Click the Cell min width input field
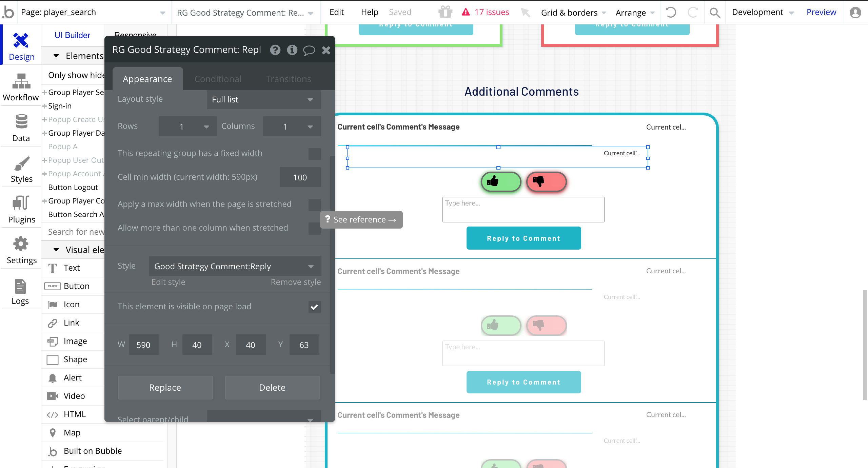The image size is (868, 468). pyautogui.click(x=300, y=177)
